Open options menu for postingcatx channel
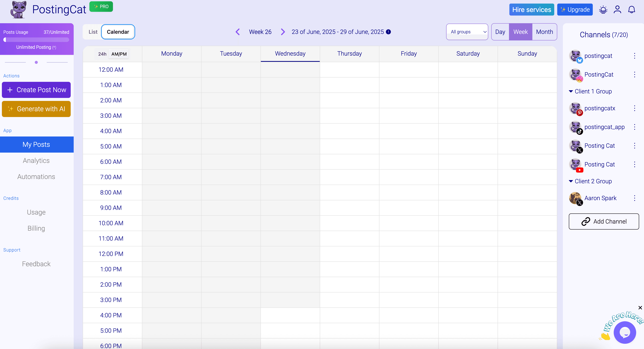 click(x=634, y=108)
